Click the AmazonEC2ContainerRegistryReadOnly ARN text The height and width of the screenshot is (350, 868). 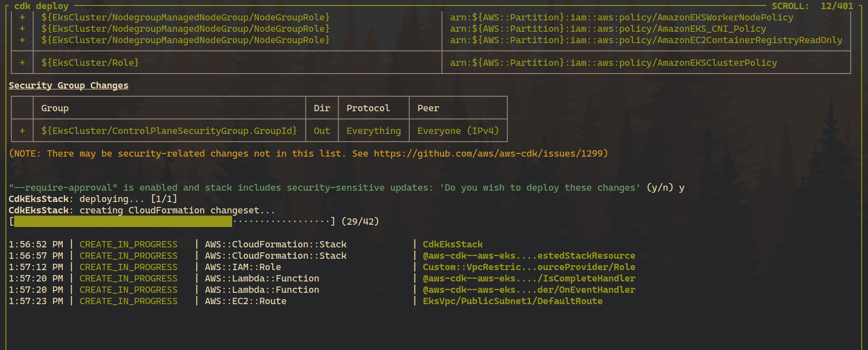[x=646, y=40]
